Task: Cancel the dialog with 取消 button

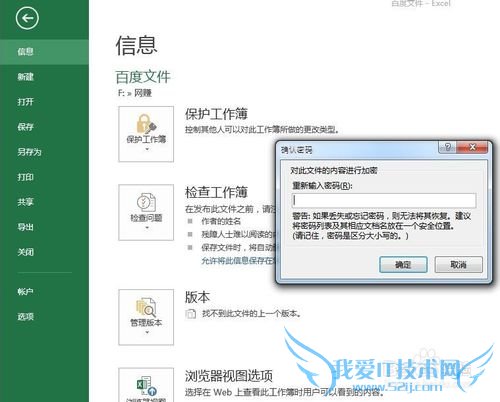Action: [458, 265]
